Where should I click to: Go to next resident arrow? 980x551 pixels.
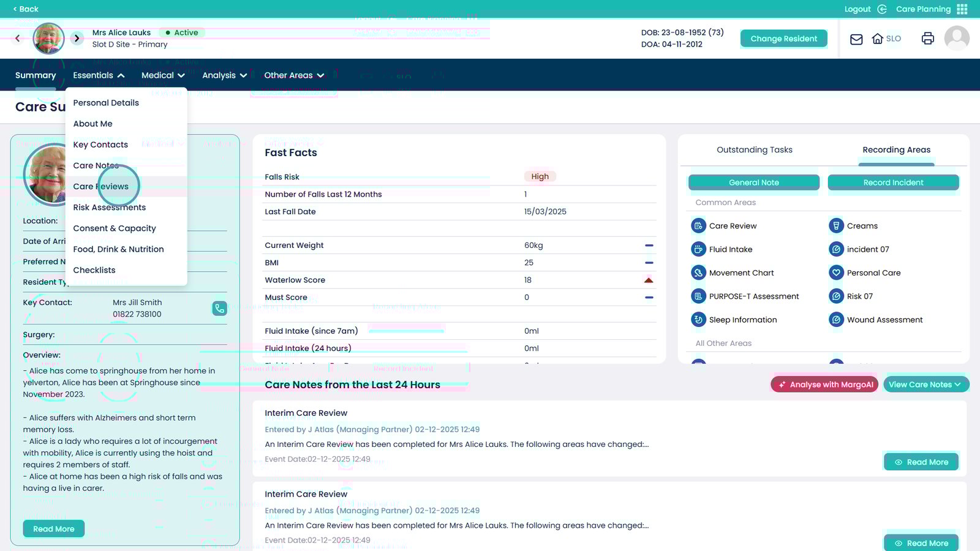77,38
